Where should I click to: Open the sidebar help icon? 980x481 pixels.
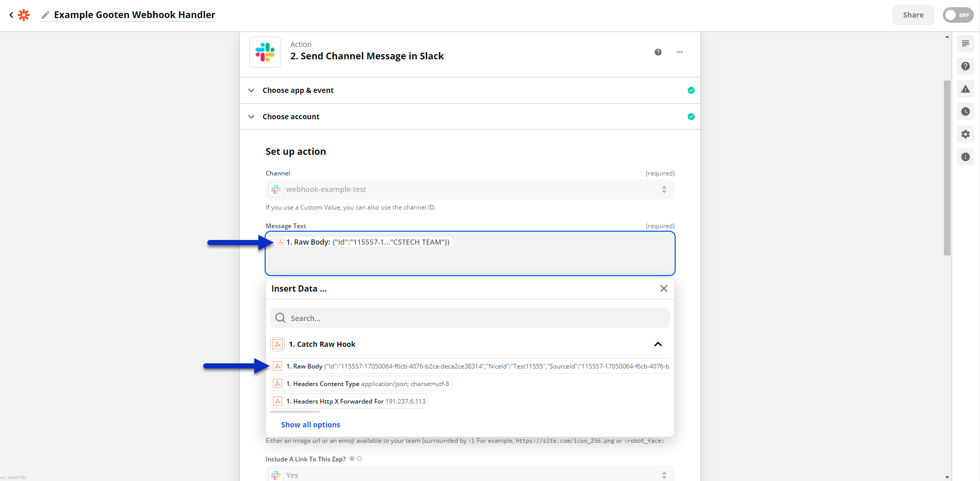coord(966,66)
